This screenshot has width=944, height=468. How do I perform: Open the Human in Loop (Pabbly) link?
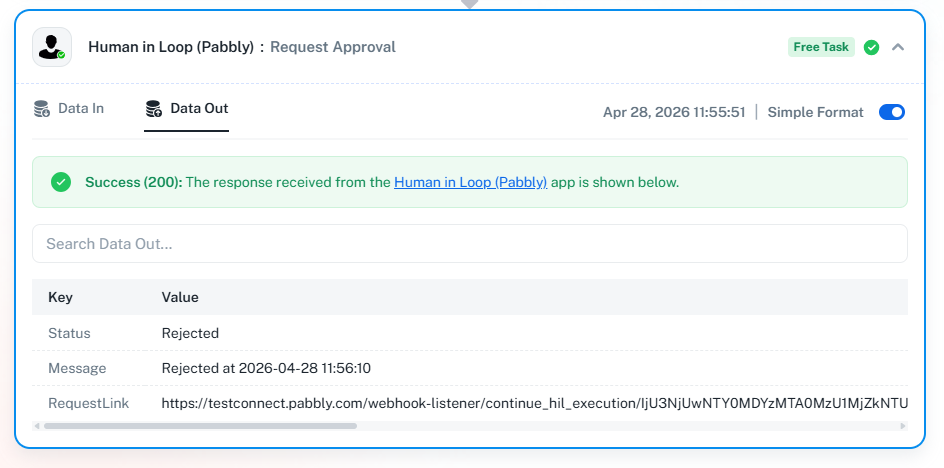[x=470, y=182]
